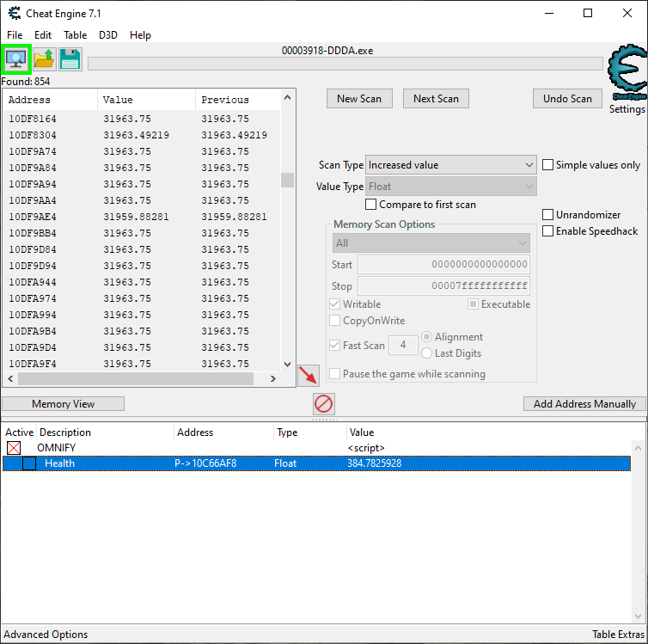
Task: Save table using floppy disk icon
Action: [70, 60]
